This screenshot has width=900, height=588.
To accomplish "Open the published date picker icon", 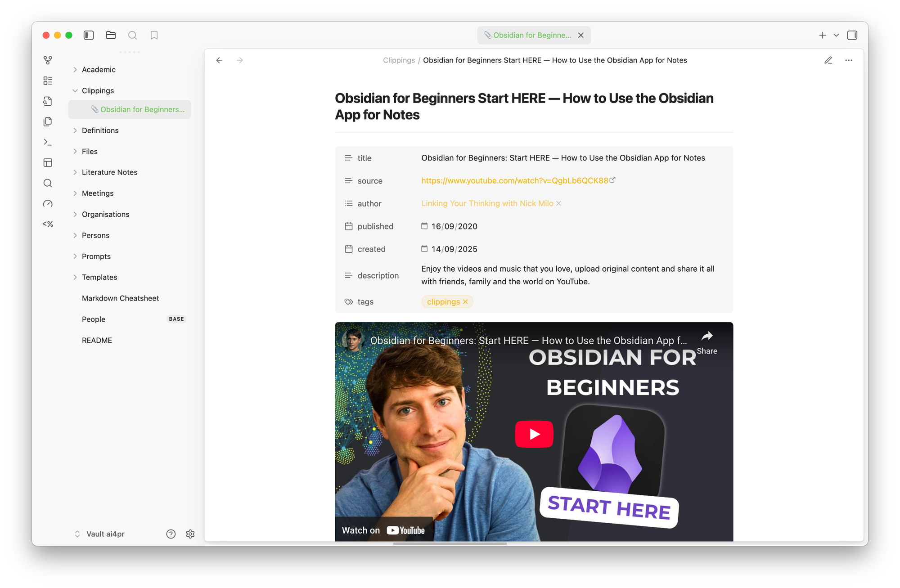I will 424,226.
